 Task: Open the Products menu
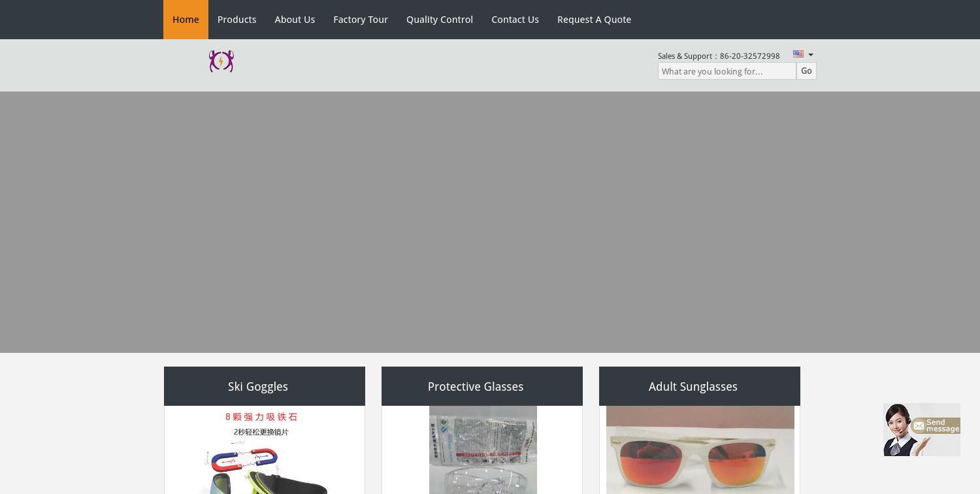click(x=237, y=20)
